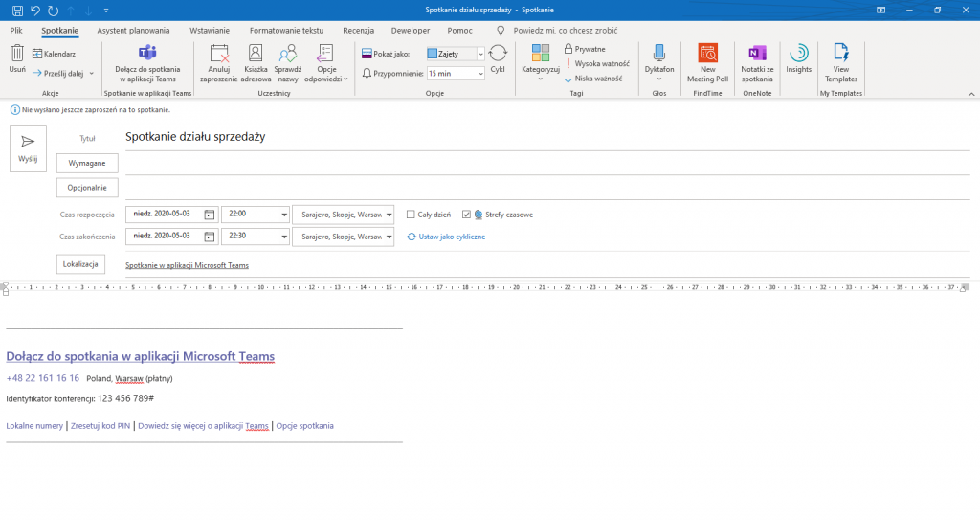
Task: Open the Insights panel
Action: (798, 54)
